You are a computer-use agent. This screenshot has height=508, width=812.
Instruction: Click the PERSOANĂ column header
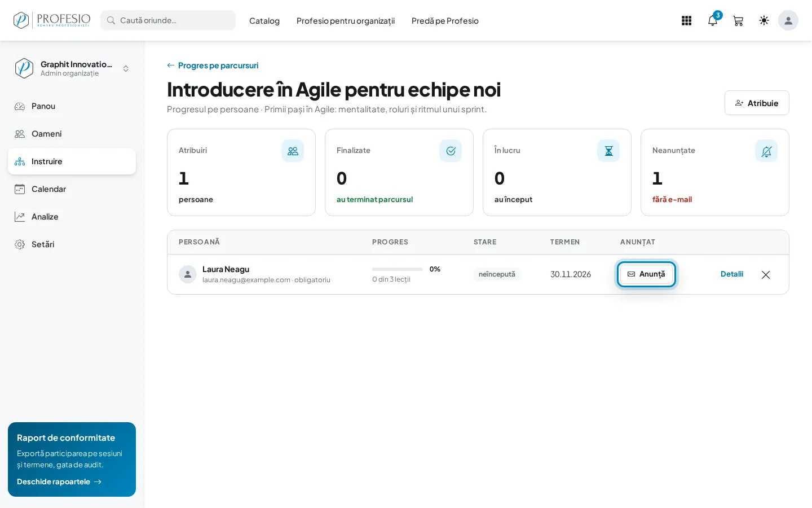pos(199,242)
